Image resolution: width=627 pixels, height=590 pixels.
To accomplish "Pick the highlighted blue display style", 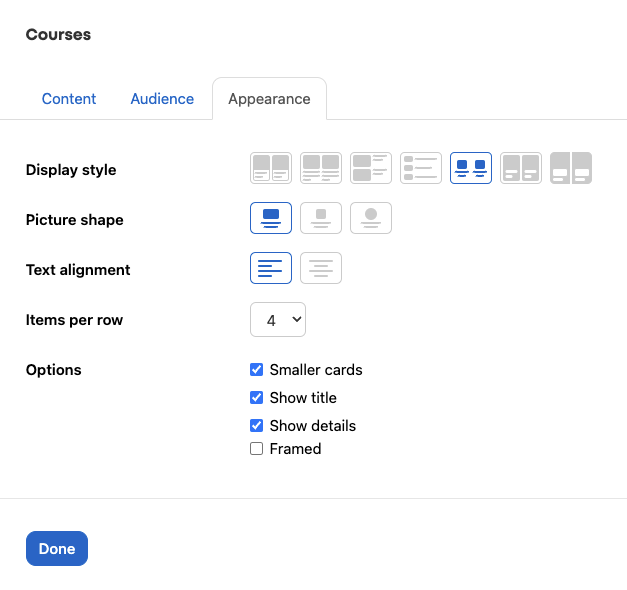I will (x=471, y=168).
